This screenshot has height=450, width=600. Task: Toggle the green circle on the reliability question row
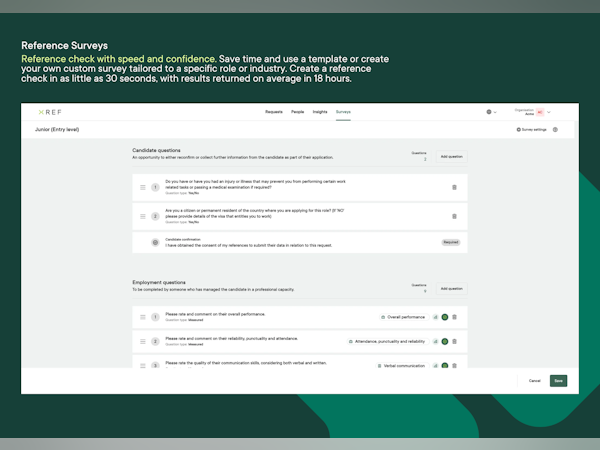coord(445,342)
